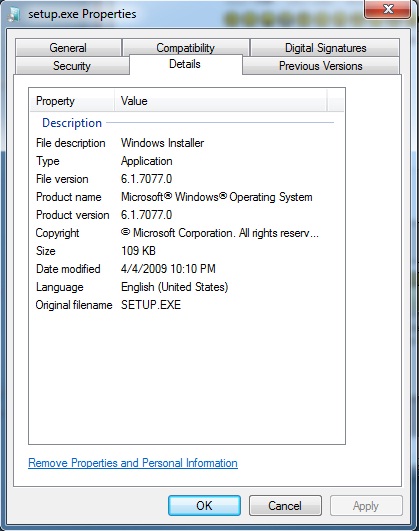The width and height of the screenshot is (419, 531).
Task: Select Microsoft Windows Operating System value
Action: pyautogui.click(x=216, y=197)
